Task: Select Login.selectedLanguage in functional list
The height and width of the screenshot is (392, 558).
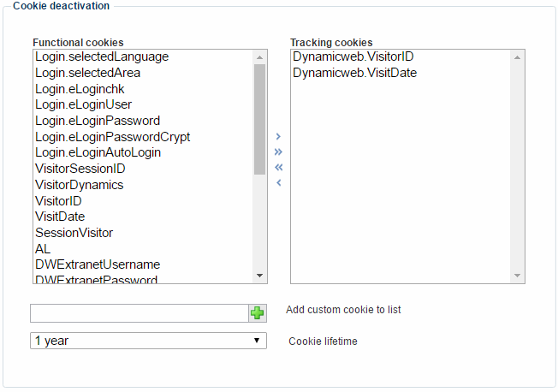Action: [x=101, y=56]
